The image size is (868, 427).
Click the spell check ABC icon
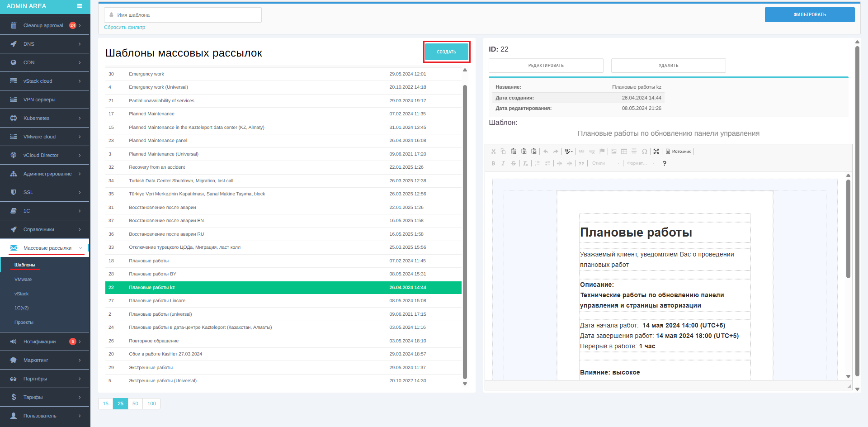point(569,152)
